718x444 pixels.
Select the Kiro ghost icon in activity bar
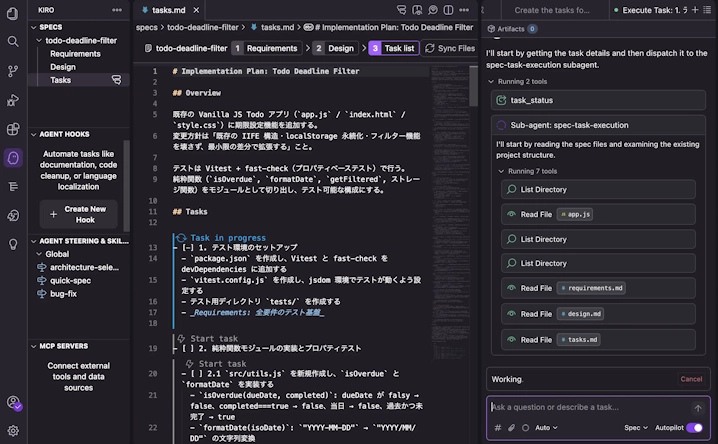coord(13,158)
